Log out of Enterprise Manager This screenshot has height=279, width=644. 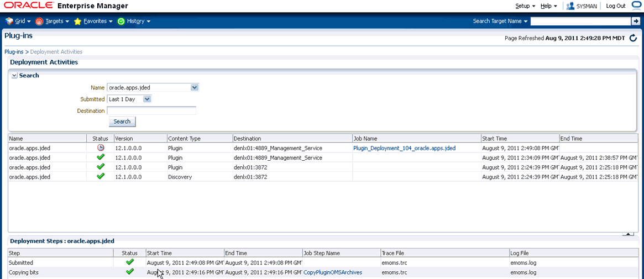616,6
